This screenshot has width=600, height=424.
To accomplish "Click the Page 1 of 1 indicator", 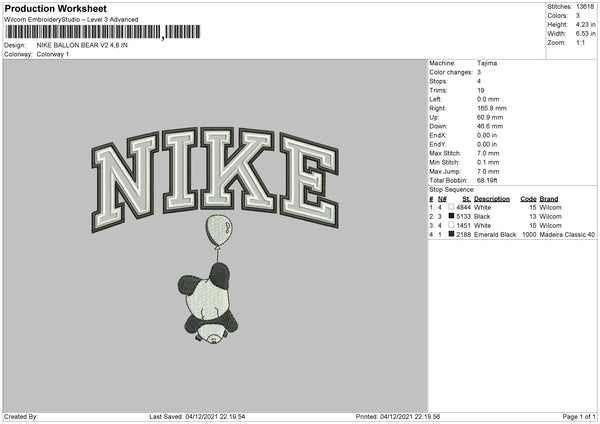I will point(579,417).
